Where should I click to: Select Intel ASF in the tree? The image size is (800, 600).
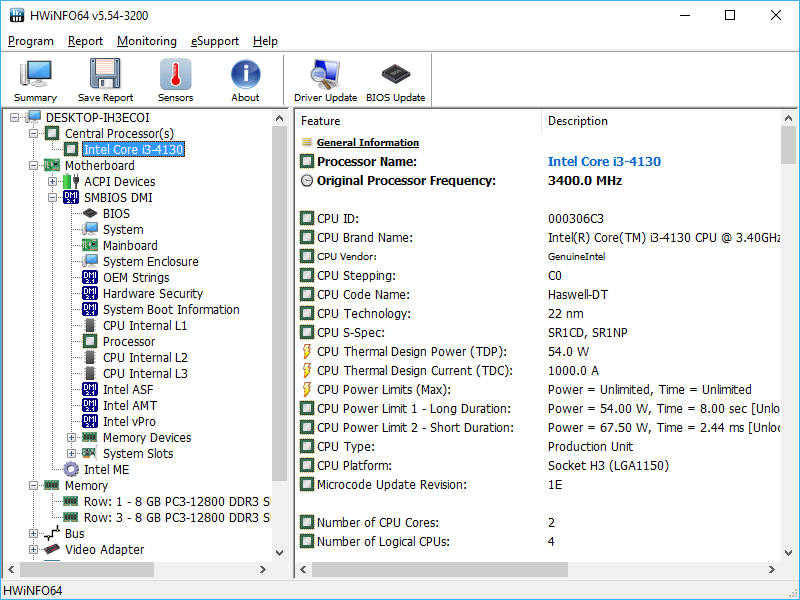click(x=128, y=389)
